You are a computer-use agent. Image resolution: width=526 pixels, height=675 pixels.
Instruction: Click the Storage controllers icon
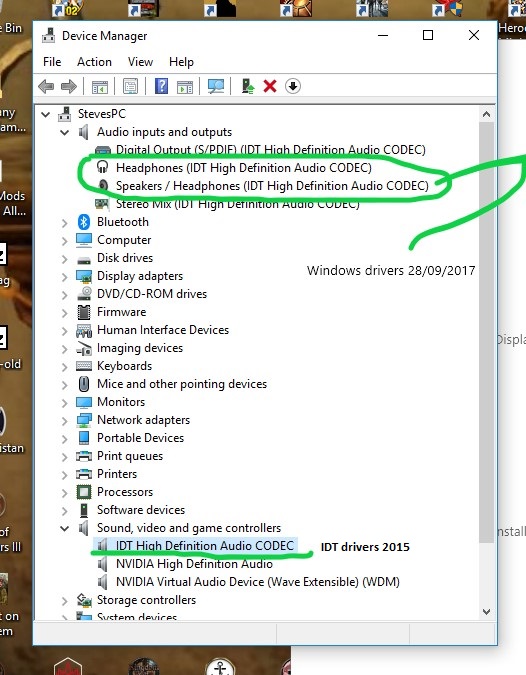pos(84,600)
